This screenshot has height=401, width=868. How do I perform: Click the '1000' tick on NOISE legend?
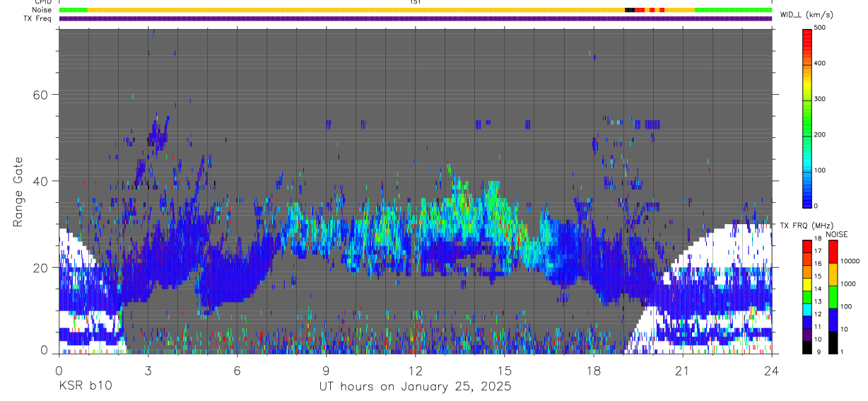(x=849, y=284)
